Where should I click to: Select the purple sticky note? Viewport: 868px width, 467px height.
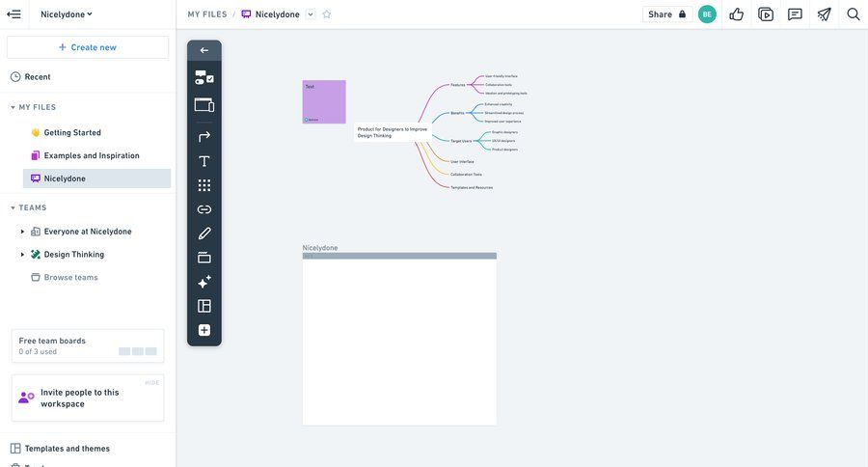tap(324, 102)
